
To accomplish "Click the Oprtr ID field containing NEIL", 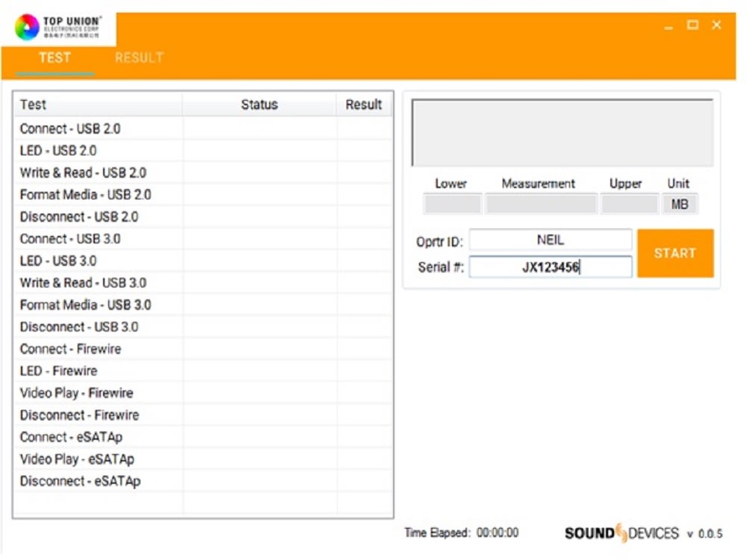I will [x=551, y=240].
